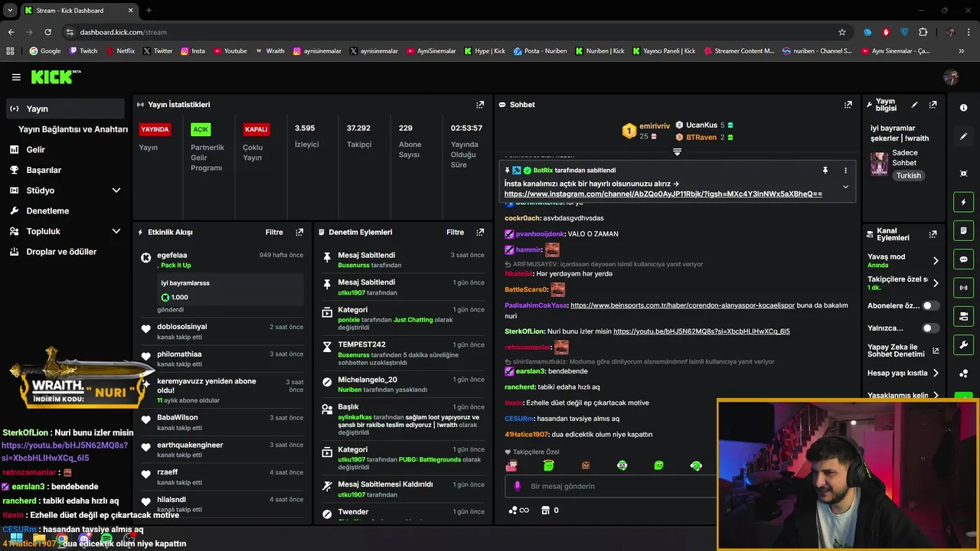This screenshot has height=551, width=980.
Task: Open Filtre in Etkinlik Akışı panel
Action: point(274,232)
